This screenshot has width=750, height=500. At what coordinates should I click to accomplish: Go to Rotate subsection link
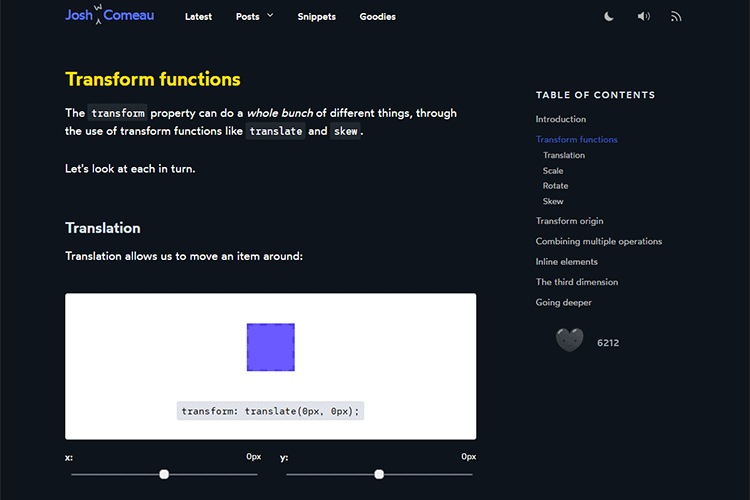[555, 186]
